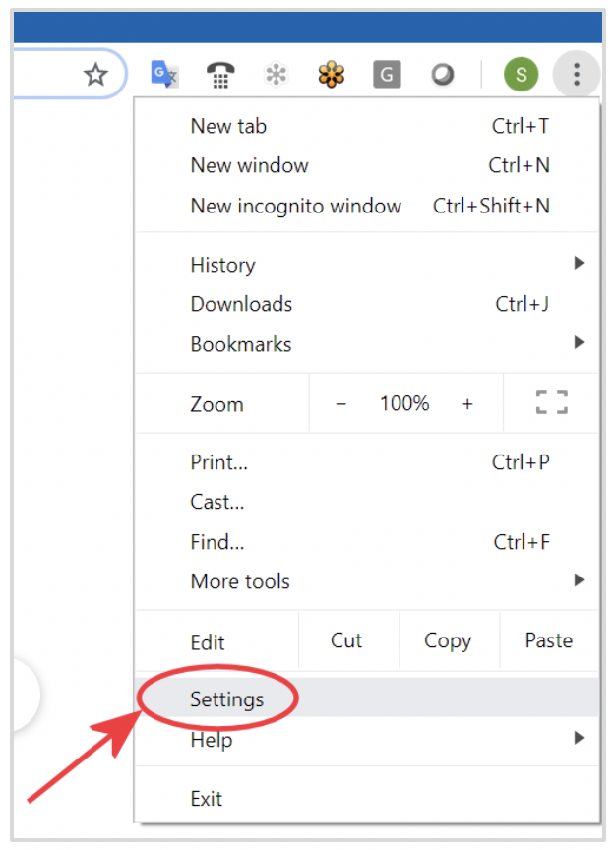
Task: Click the telephone extension icon
Action: 220,75
